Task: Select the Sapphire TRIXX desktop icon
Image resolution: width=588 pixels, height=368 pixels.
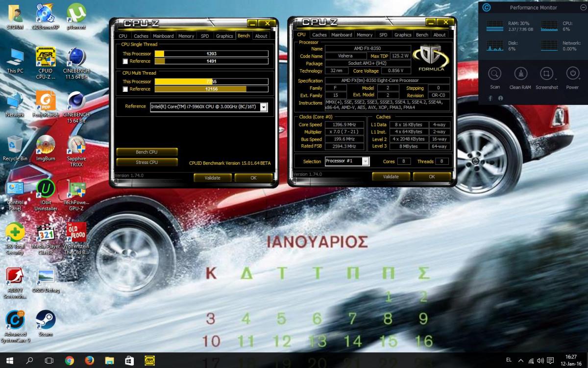Action: tap(76, 151)
